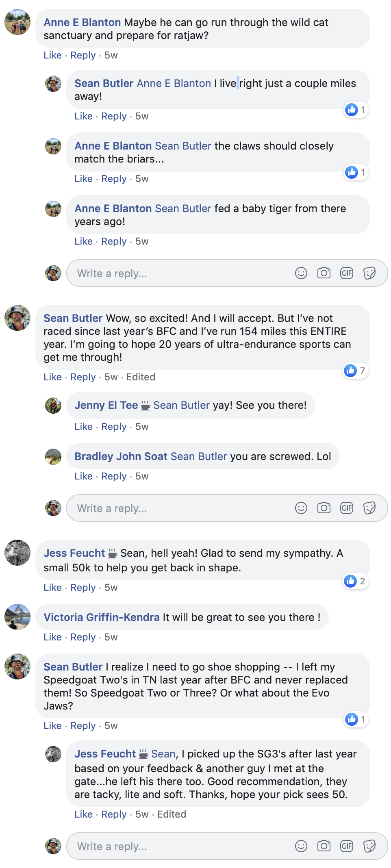Click the first Write a reply field
The height and width of the screenshot is (868, 391).
tap(179, 273)
